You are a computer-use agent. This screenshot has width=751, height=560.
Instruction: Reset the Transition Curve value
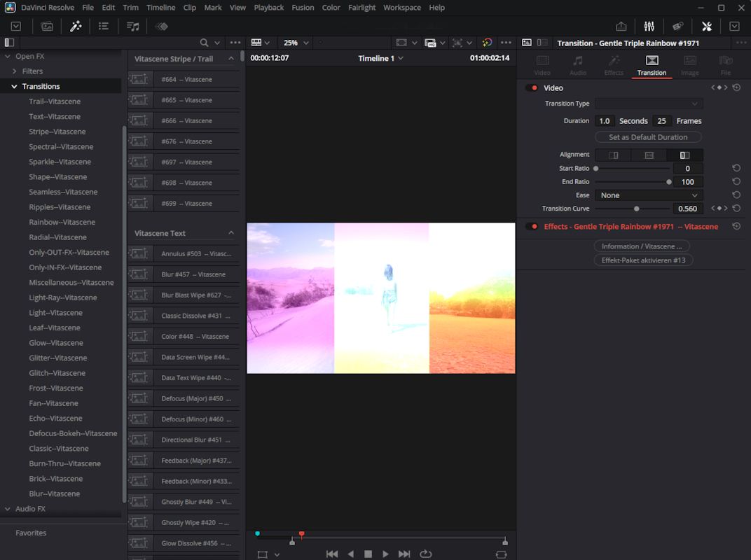coord(736,209)
